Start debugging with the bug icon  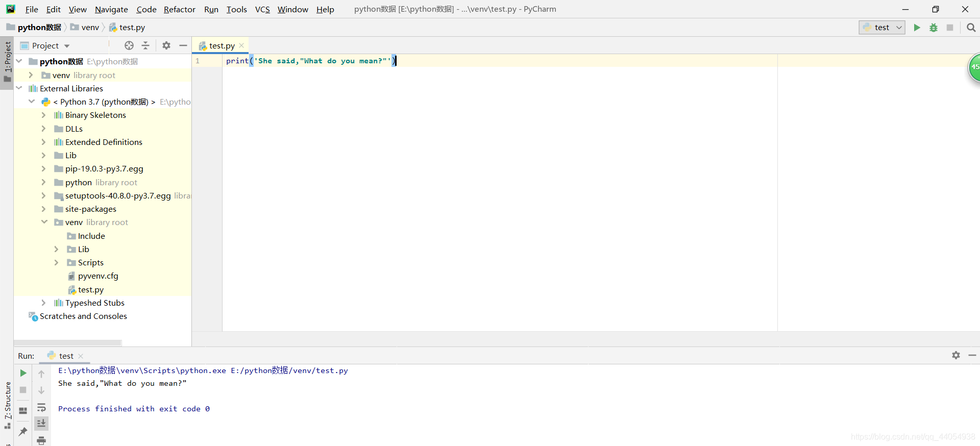coord(934,28)
